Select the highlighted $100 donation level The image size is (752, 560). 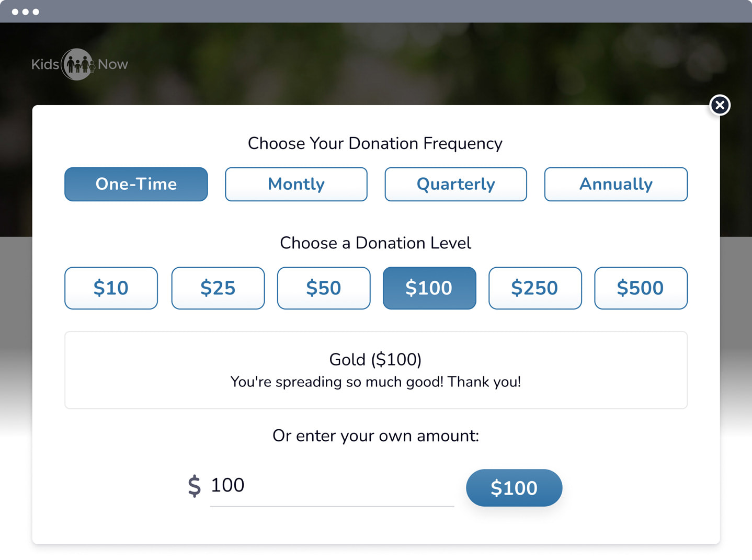pos(429,288)
